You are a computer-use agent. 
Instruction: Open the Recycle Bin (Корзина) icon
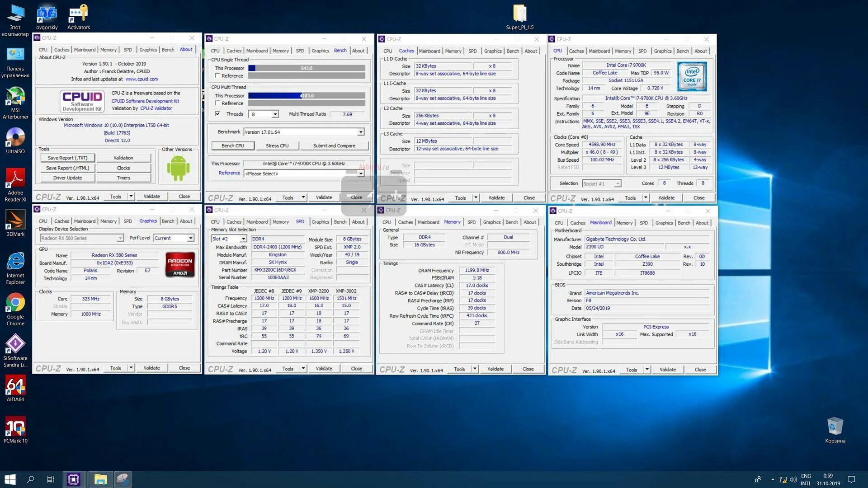point(835,430)
